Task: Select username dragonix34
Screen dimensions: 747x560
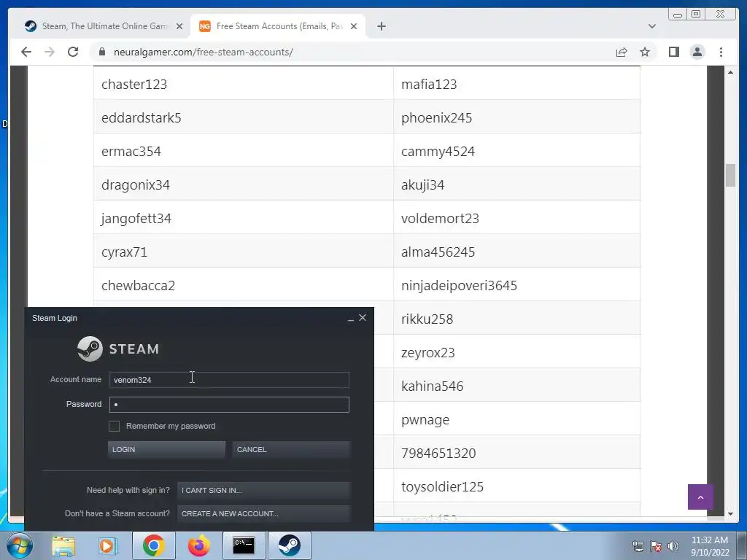Action: [x=136, y=184]
